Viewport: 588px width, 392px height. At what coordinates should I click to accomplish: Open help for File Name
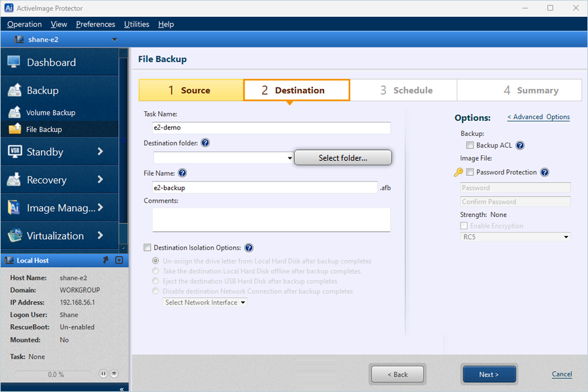click(x=182, y=173)
